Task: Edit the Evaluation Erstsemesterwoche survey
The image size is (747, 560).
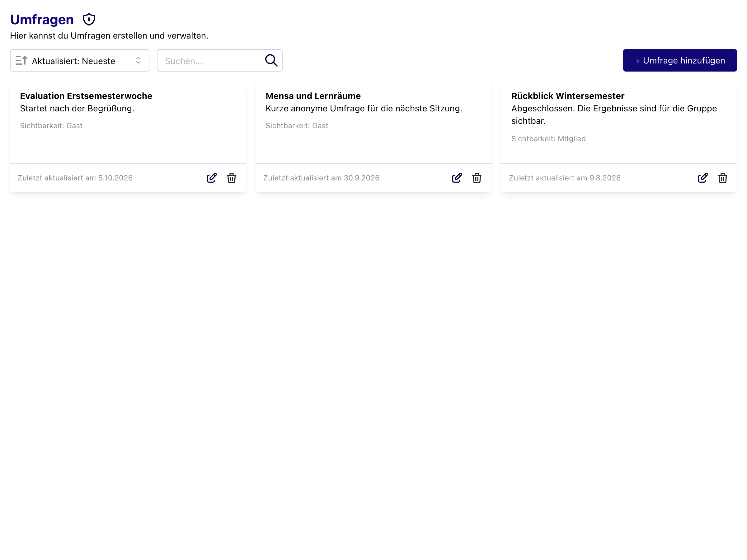Action: coord(212,178)
